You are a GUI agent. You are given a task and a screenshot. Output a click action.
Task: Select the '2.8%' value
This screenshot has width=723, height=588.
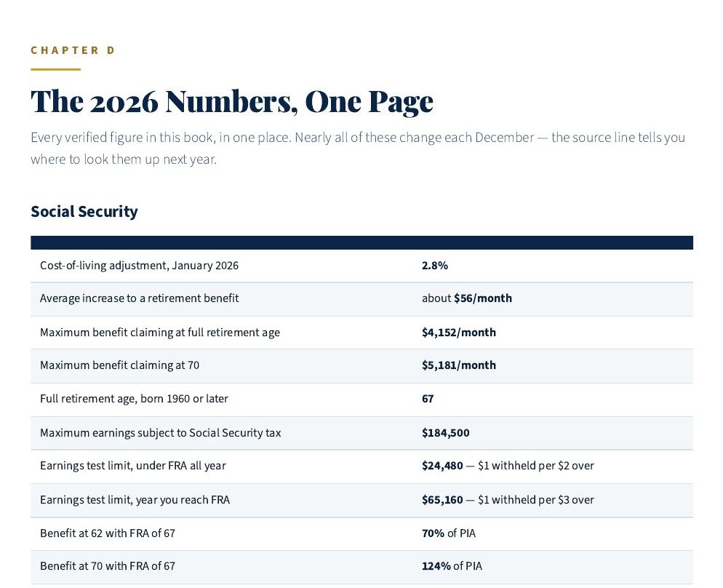[435, 266]
